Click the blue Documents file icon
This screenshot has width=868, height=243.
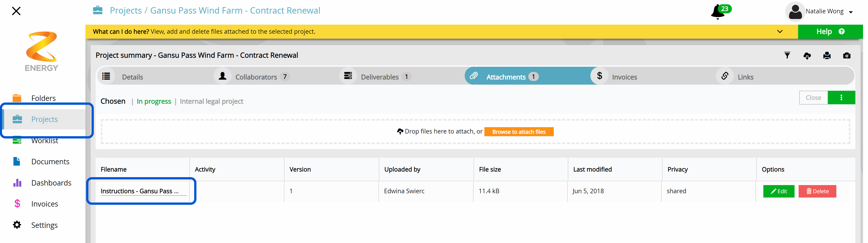tap(17, 162)
